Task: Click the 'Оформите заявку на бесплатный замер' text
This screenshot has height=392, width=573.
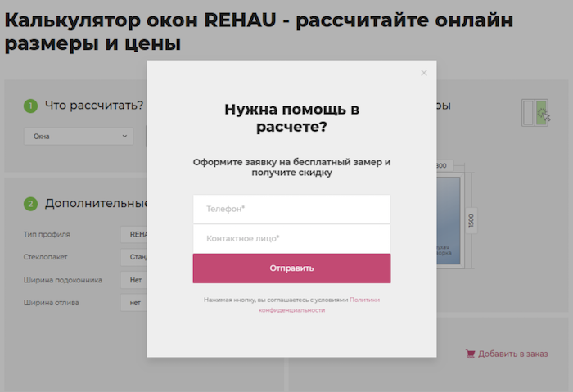Action: [x=291, y=167]
